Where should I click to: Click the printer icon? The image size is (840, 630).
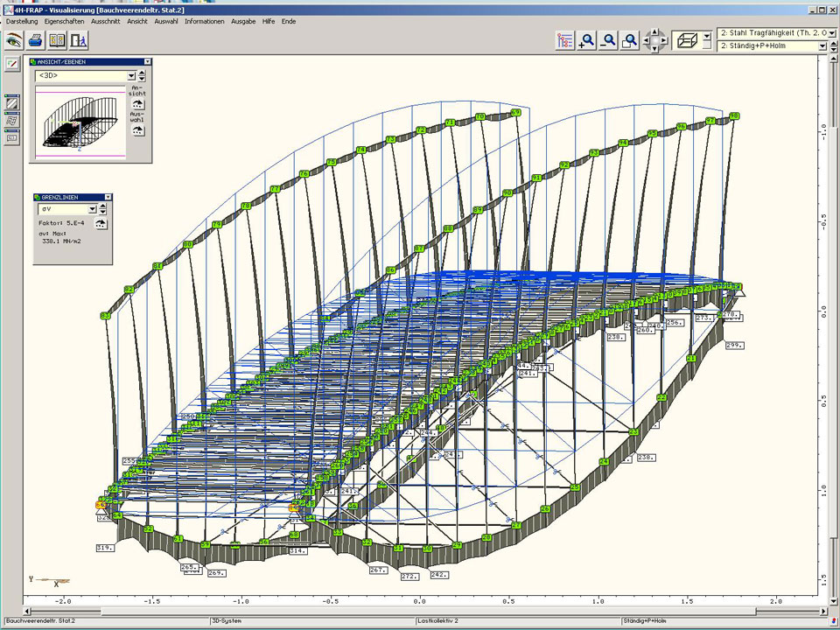35,40
